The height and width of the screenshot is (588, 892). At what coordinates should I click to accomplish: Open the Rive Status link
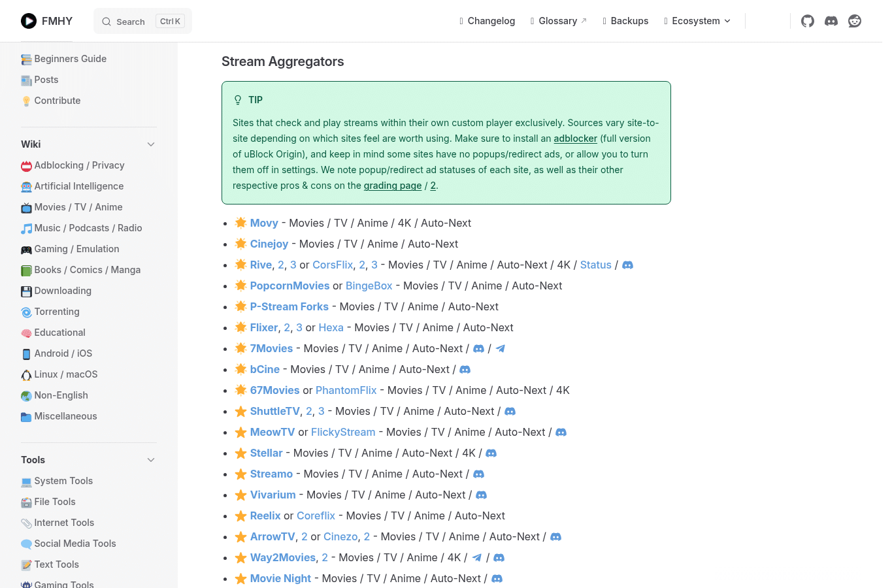[x=596, y=265]
